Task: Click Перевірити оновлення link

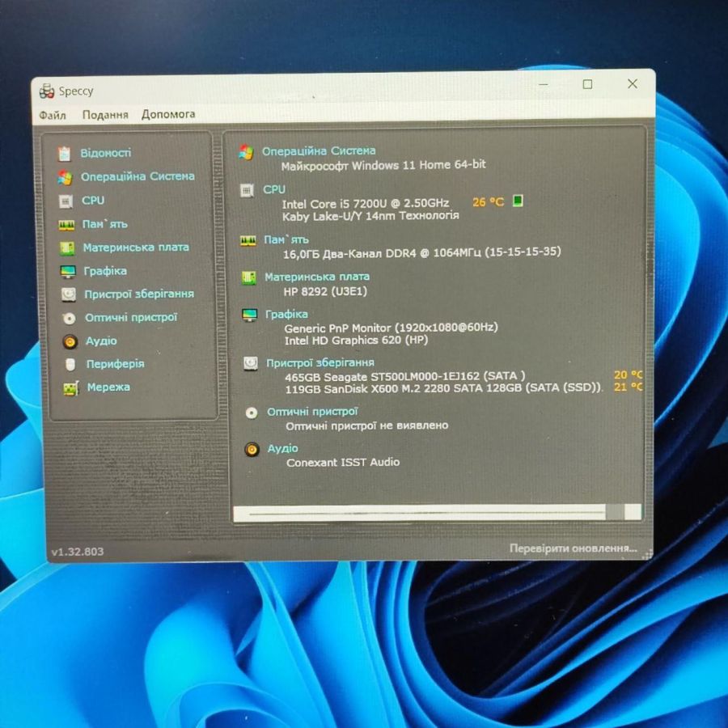Action: (574, 548)
